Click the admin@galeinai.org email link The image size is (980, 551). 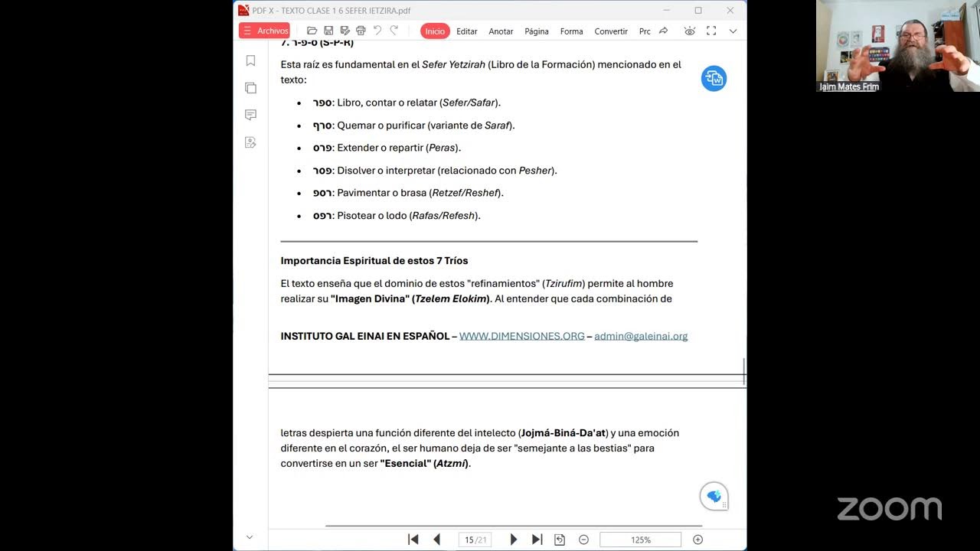point(641,336)
